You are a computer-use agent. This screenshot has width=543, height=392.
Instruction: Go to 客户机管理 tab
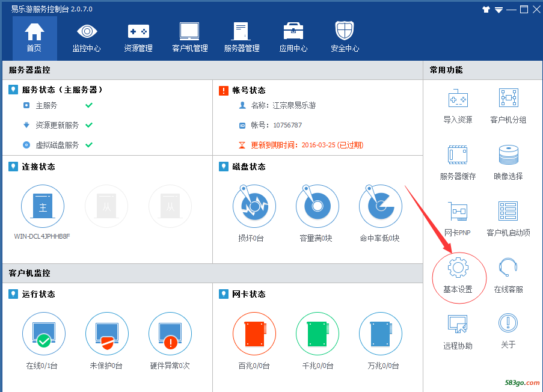[x=190, y=38]
